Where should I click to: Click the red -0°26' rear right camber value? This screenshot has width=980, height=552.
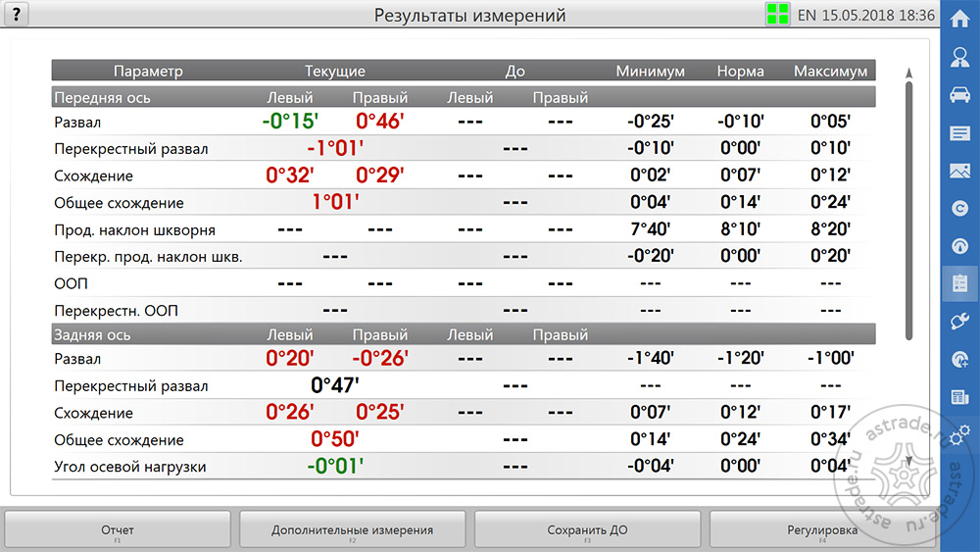(380, 358)
